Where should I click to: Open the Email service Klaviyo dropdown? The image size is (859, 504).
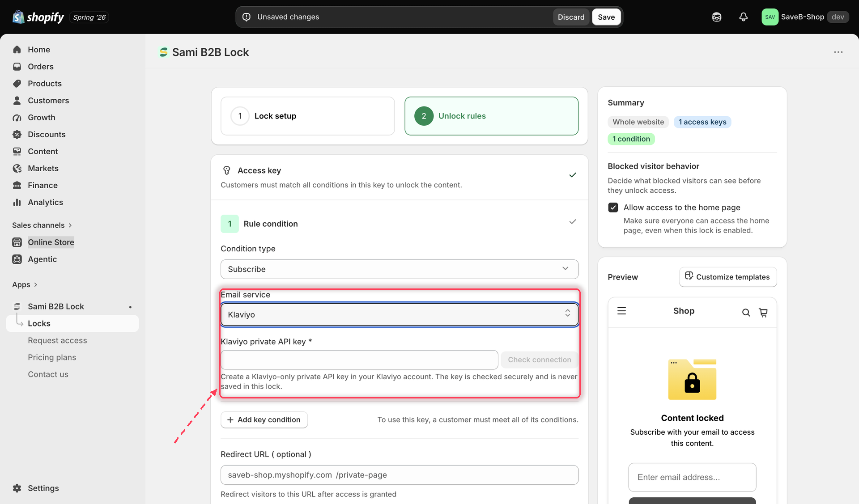[400, 315]
